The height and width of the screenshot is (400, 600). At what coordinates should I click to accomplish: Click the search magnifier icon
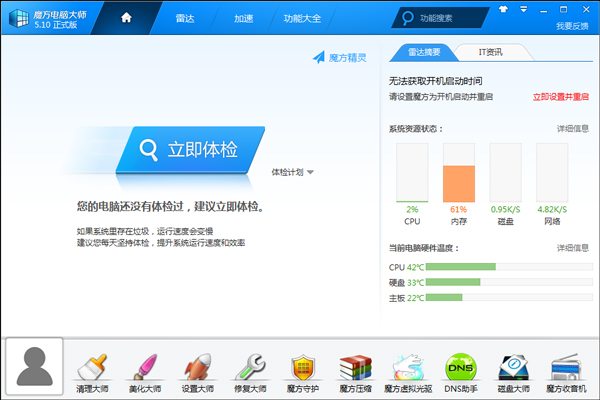408,18
